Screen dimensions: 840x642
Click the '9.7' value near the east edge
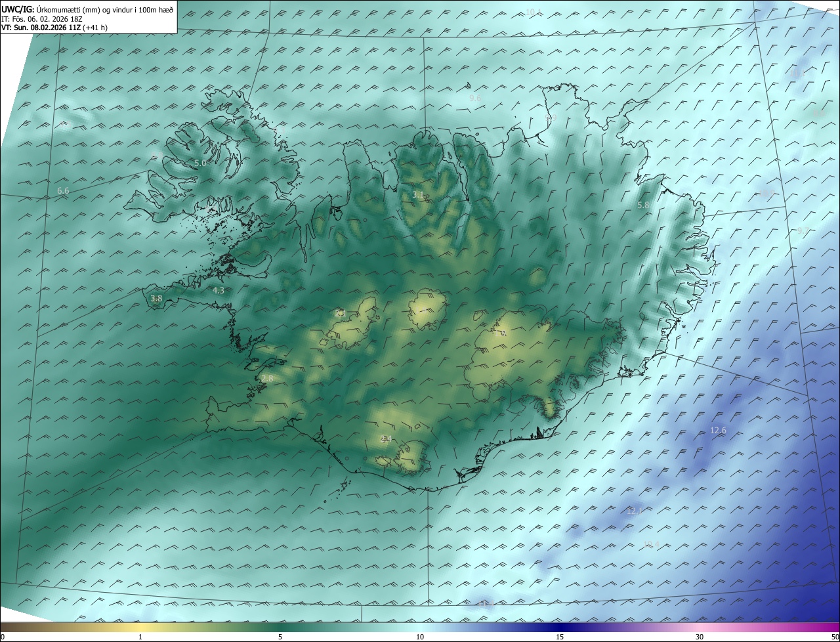point(803,230)
